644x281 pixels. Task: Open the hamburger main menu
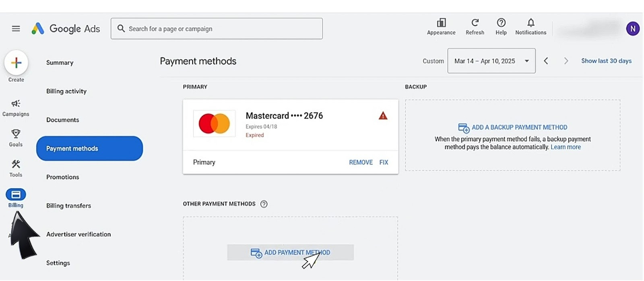click(x=16, y=29)
